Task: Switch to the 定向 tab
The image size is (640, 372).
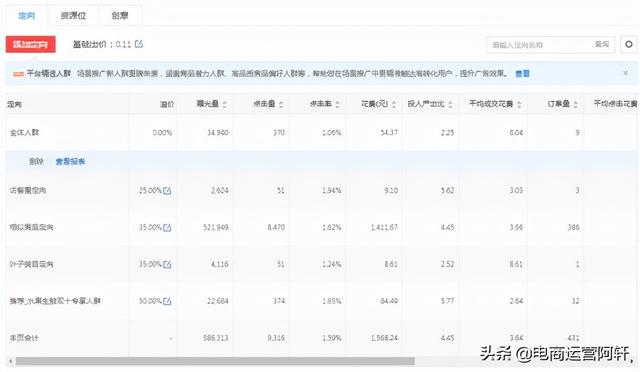Action: point(27,16)
